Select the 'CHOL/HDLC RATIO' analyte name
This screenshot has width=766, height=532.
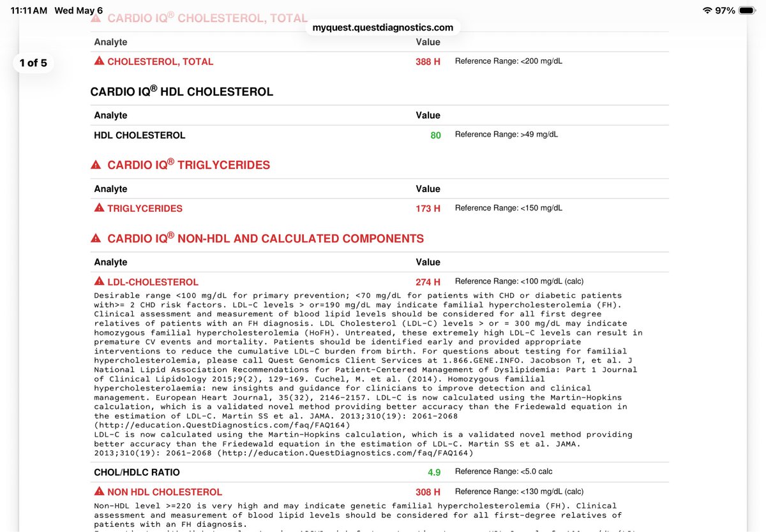(137, 473)
